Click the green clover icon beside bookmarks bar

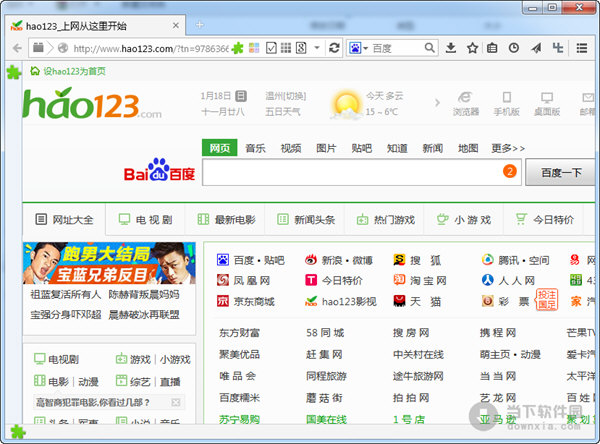coord(13,72)
